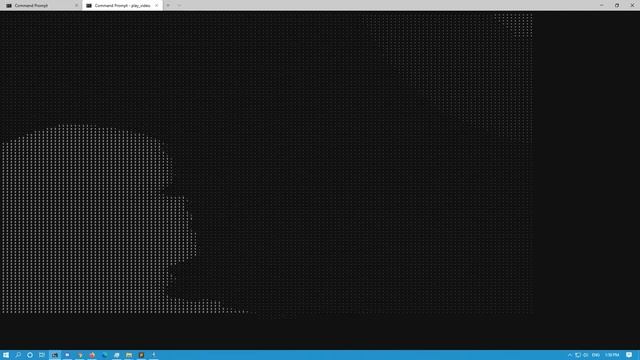The width and height of the screenshot is (640, 360).
Task: Open the ENG input language indicator
Action: (596, 355)
